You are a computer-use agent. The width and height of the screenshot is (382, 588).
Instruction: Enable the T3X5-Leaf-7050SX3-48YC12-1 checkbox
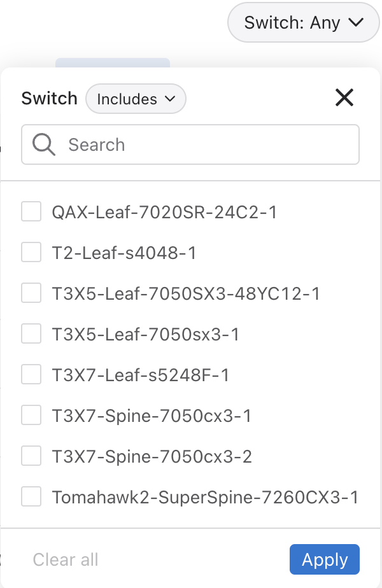31,293
